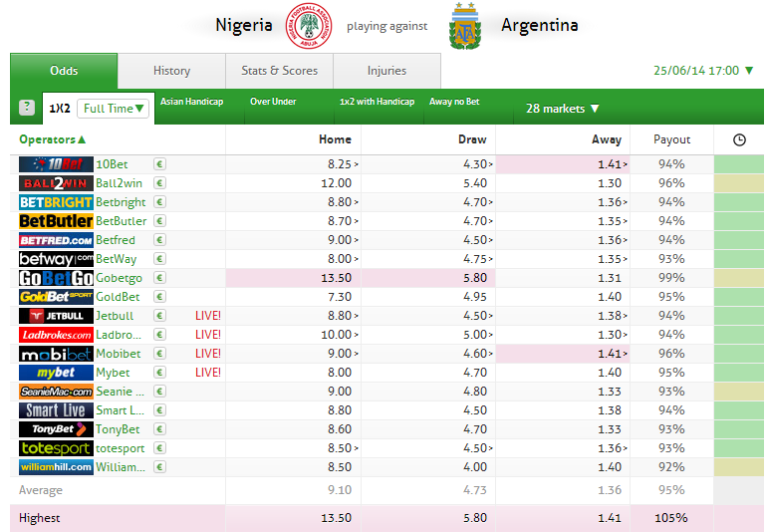Click the euro icon next to Mybet
769x532 pixels.
pyautogui.click(x=159, y=373)
